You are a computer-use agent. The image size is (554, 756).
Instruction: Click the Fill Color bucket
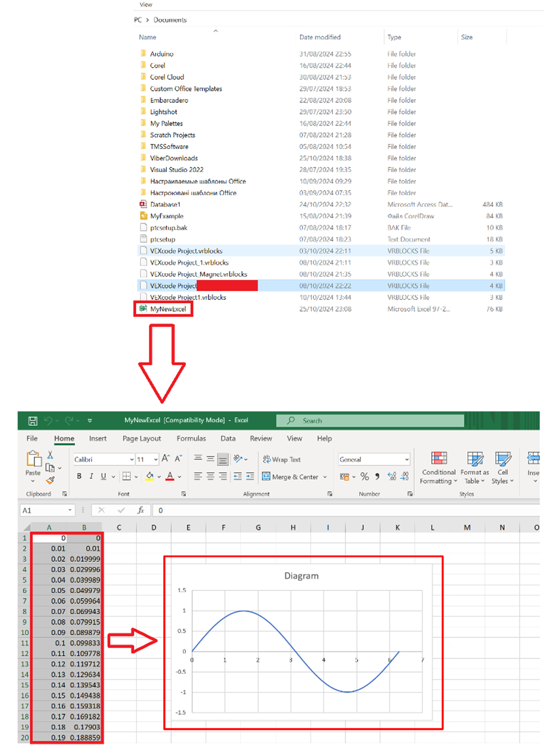150,476
